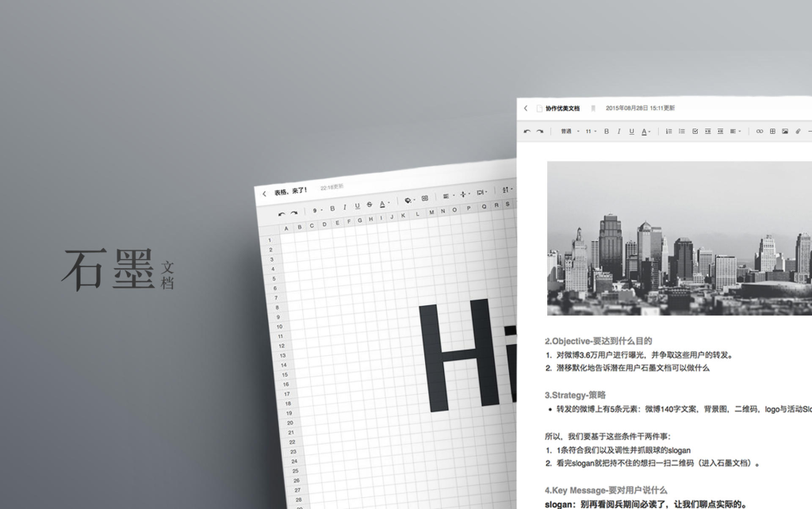Toggle bold in the document toolbar
The width and height of the screenshot is (812, 509).
[607, 131]
